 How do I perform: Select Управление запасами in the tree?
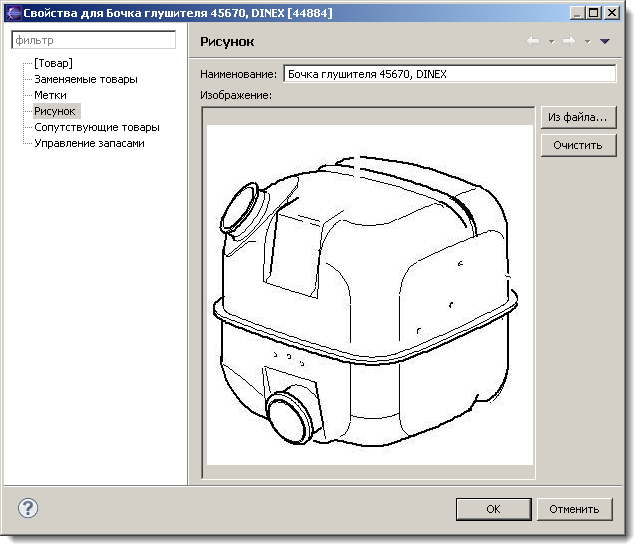pyautogui.click(x=89, y=143)
